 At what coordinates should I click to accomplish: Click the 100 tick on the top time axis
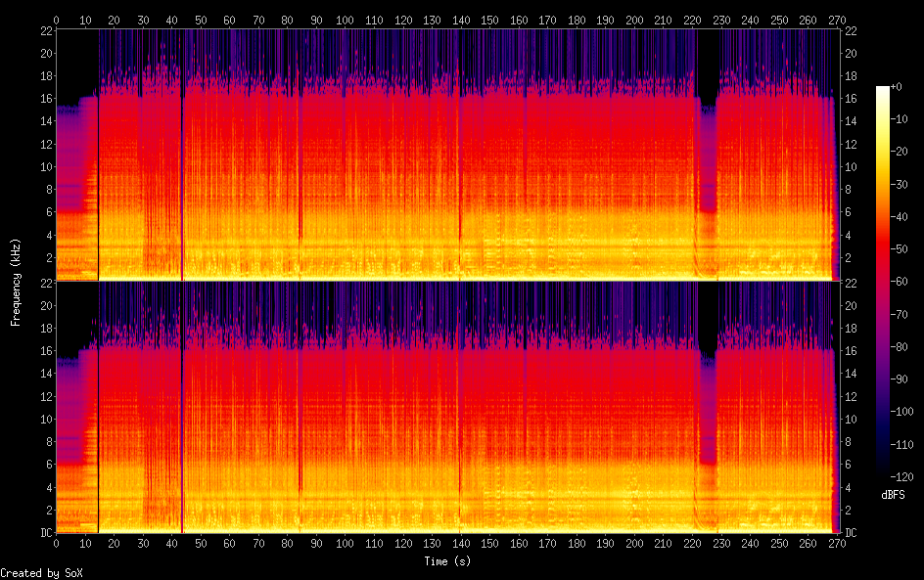[346, 20]
